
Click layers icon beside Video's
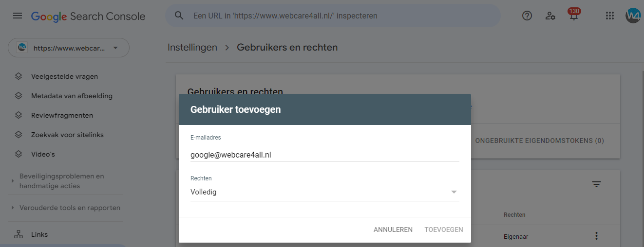19,154
